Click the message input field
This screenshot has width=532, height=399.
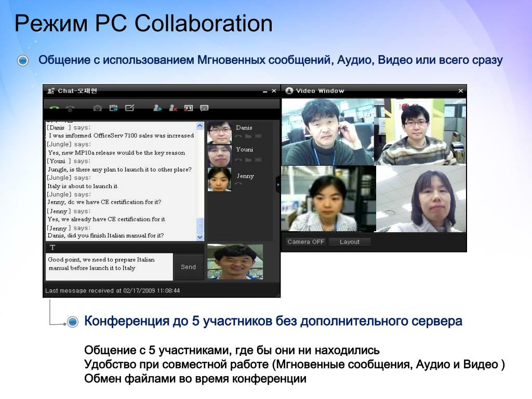[109, 267]
